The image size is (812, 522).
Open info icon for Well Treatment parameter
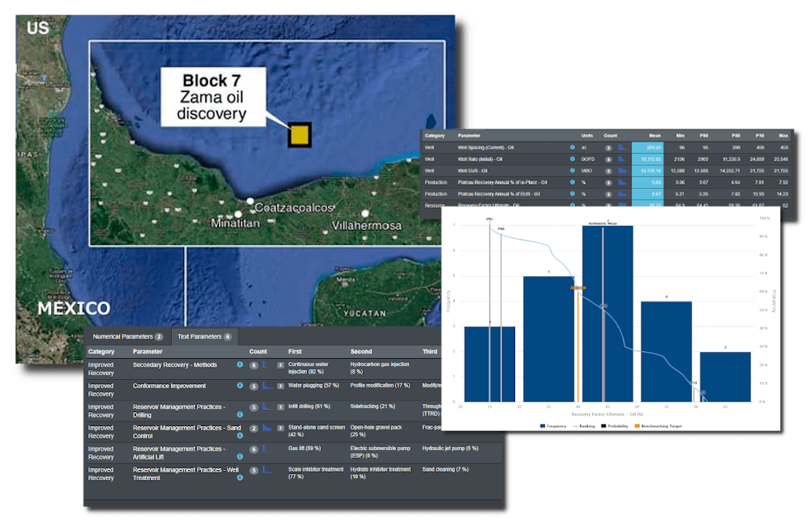coord(241,478)
